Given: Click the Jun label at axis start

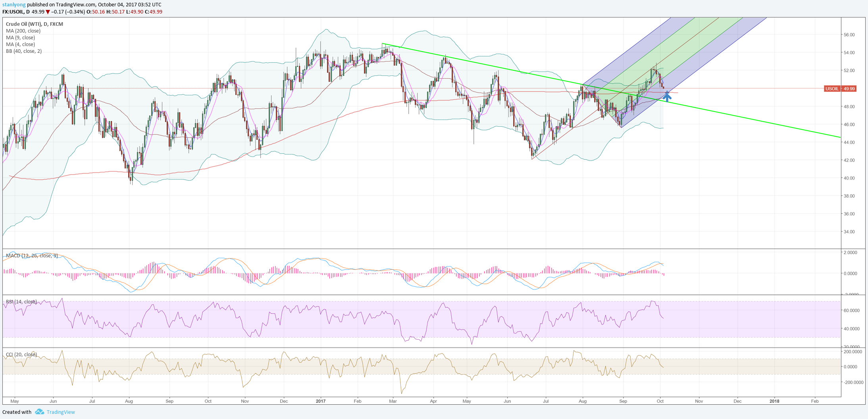Looking at the screenshot, I should pyautogui.click(x=53, y=401).
